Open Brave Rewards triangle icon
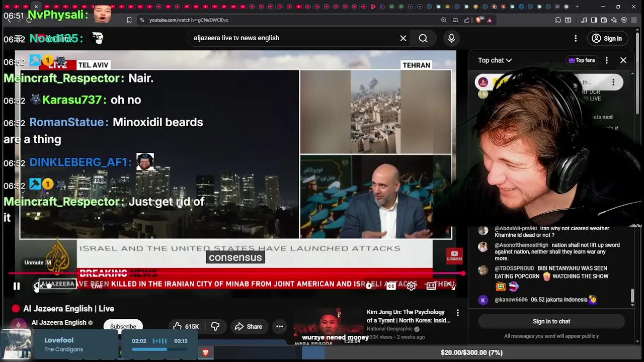Image resolution: width=644 pixels, height=362 pixels. click(x=490, y=20)
